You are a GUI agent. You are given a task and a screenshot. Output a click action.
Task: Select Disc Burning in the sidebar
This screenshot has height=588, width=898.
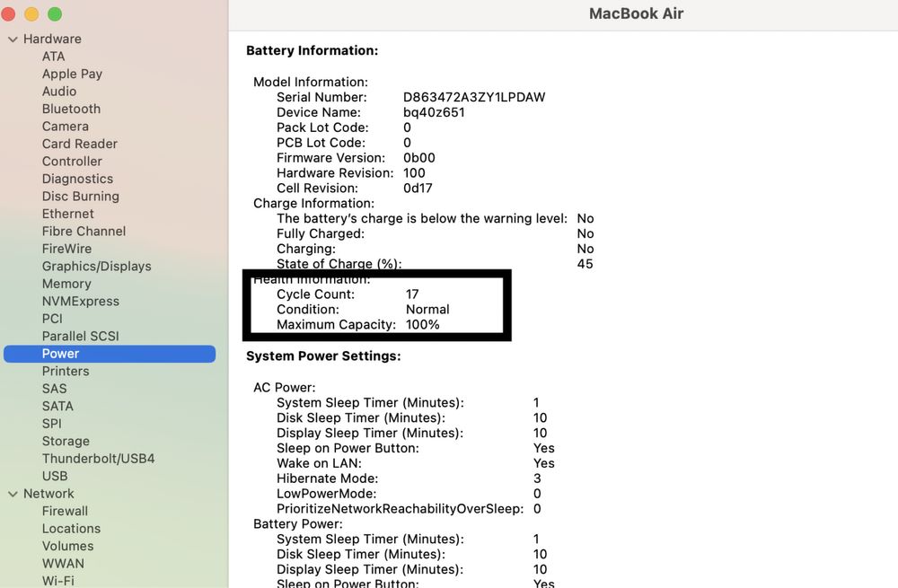point(81,197)
